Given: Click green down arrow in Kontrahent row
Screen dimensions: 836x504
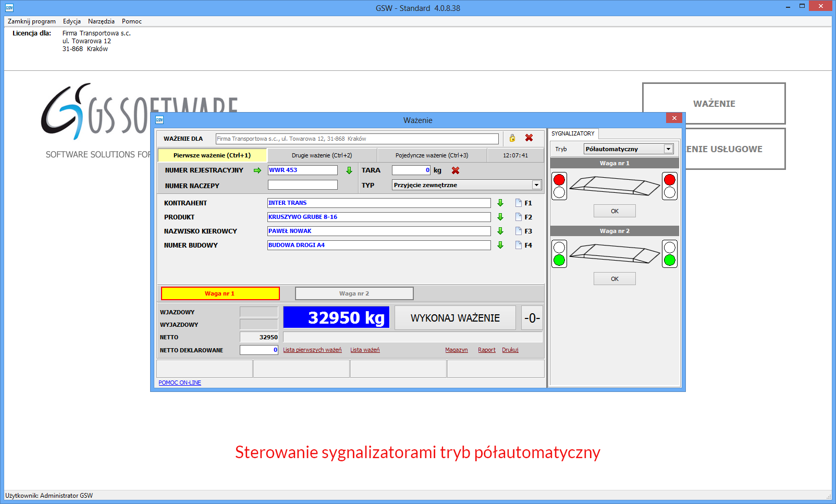Looking at the screenshot, I should [x=500, y=203].
